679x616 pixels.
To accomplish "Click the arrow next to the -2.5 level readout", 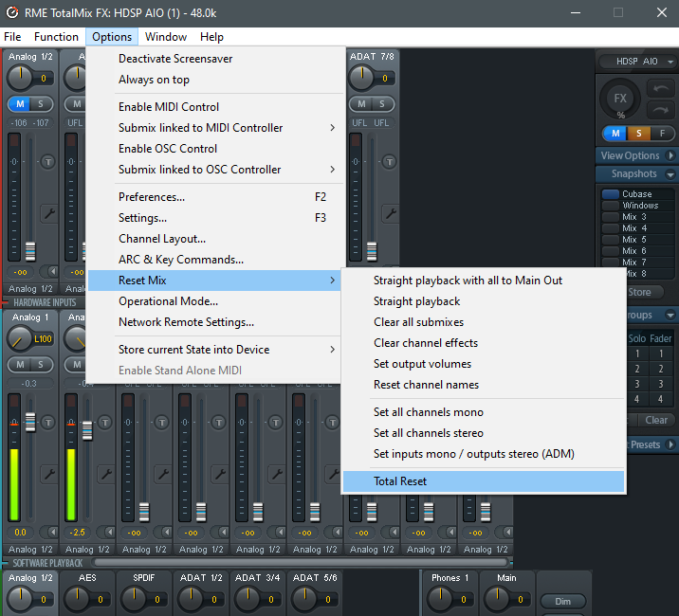I will click(x=105, y=532).
